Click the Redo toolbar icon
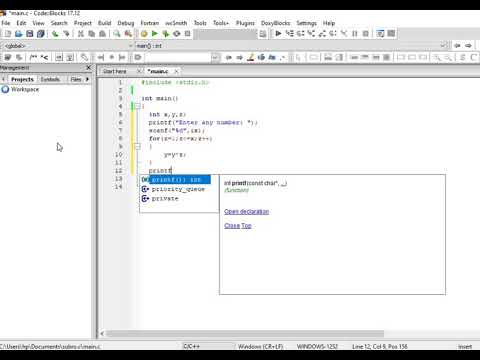 click(x=66, y=34)
